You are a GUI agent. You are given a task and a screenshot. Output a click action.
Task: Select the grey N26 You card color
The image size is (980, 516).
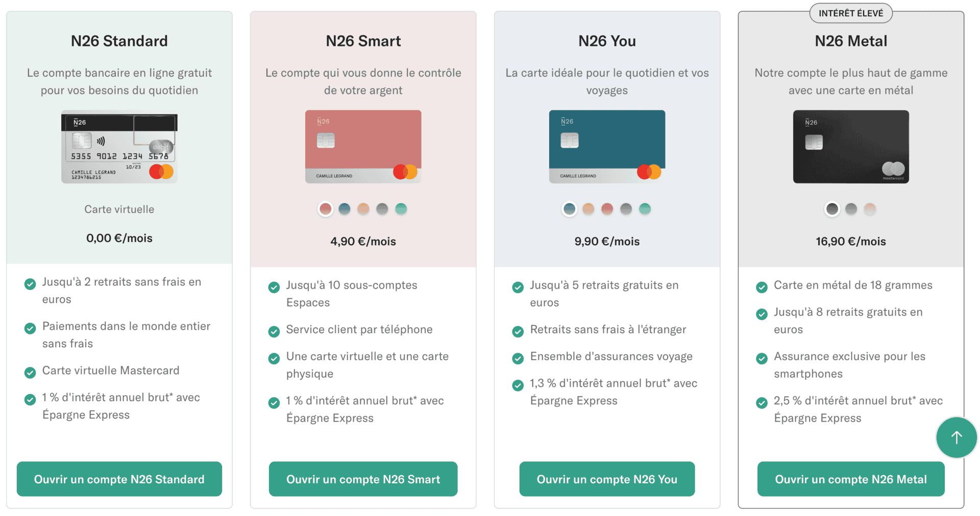click(x=626, y=209)
